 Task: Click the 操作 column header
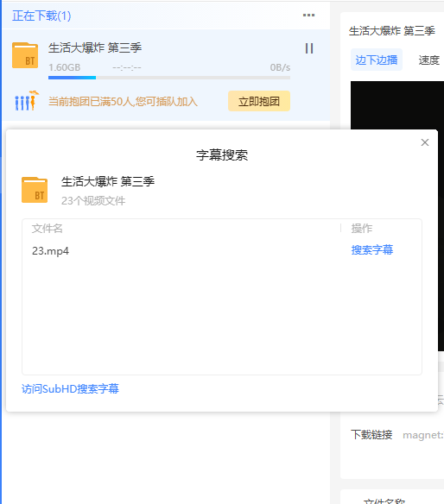tap(362, 229)
